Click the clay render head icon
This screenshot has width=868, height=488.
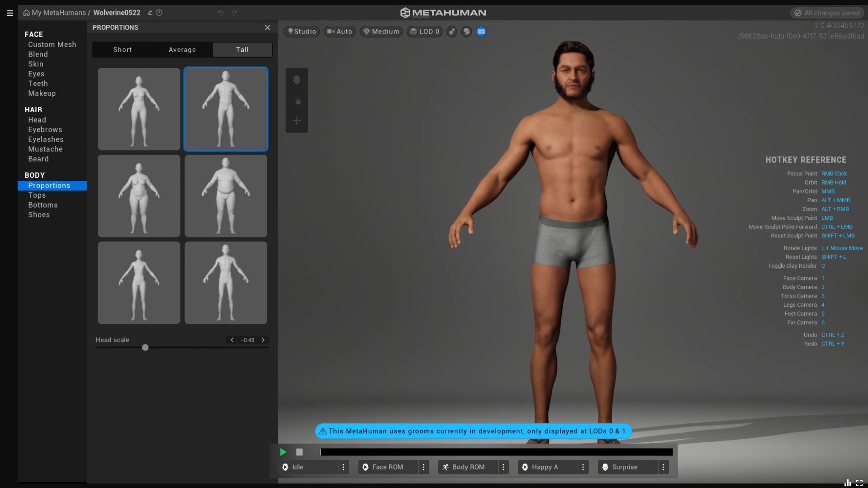pyautogui.click(x=466, y=32)
